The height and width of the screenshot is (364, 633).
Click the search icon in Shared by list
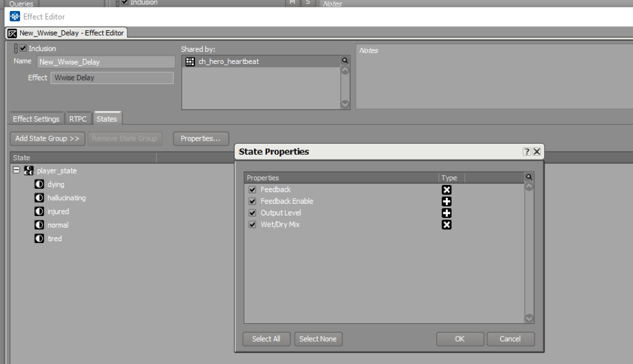[345, 60]
